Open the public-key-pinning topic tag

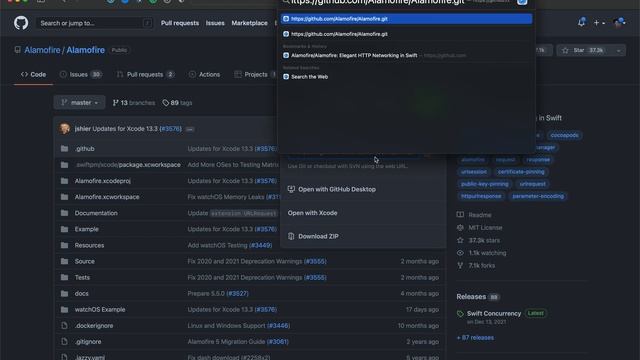coord(484,184)
